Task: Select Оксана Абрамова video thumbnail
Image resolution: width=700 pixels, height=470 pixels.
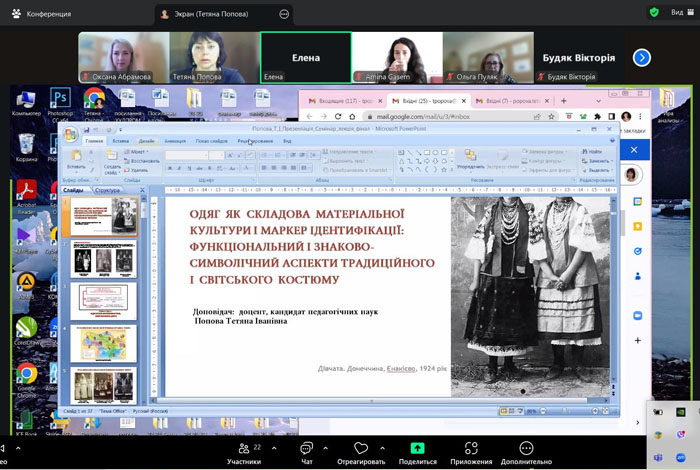Action: pos(123,58)
